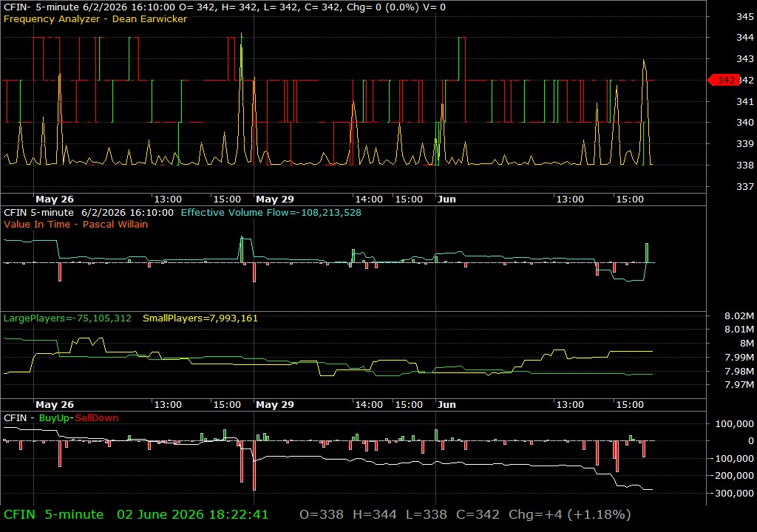Click the 'Value In Time - Pascal Willain' label

76,224
